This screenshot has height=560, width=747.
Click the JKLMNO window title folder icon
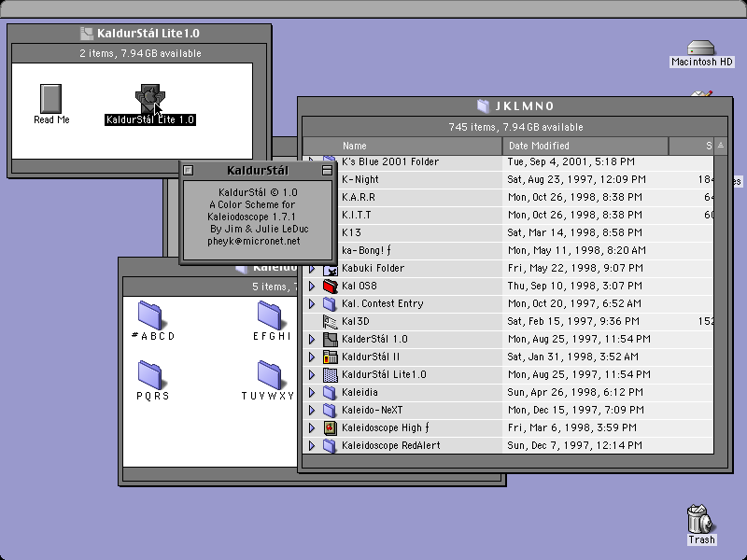point(483,105)
